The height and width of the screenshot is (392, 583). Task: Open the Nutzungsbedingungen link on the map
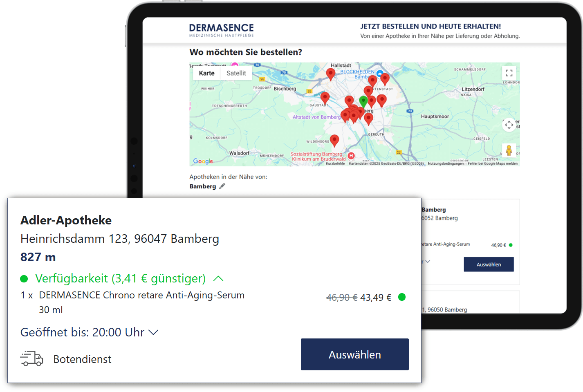coord(445,164)
